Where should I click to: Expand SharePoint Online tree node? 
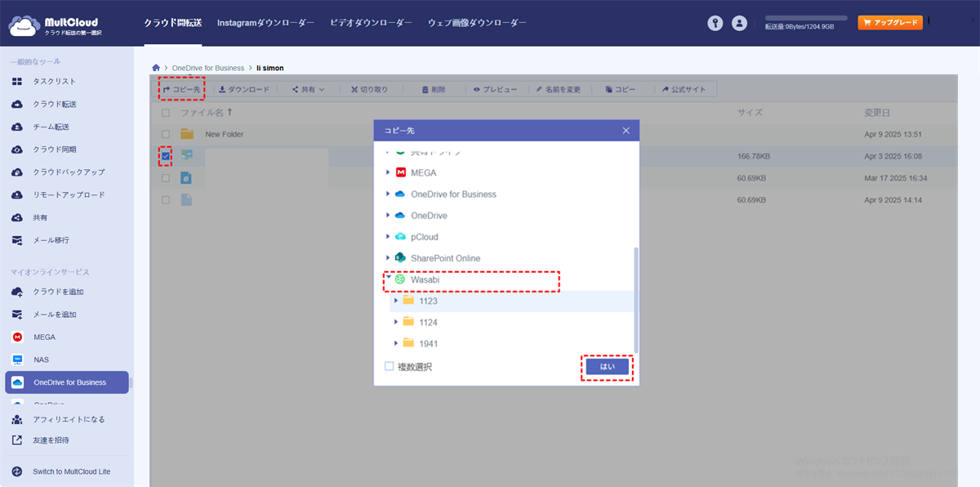(389, 258)
